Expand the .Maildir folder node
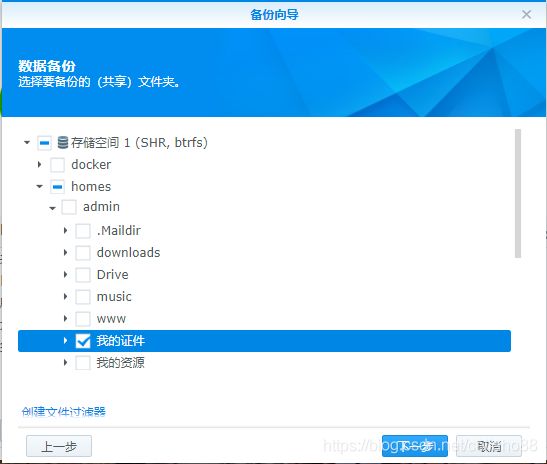 65,230
